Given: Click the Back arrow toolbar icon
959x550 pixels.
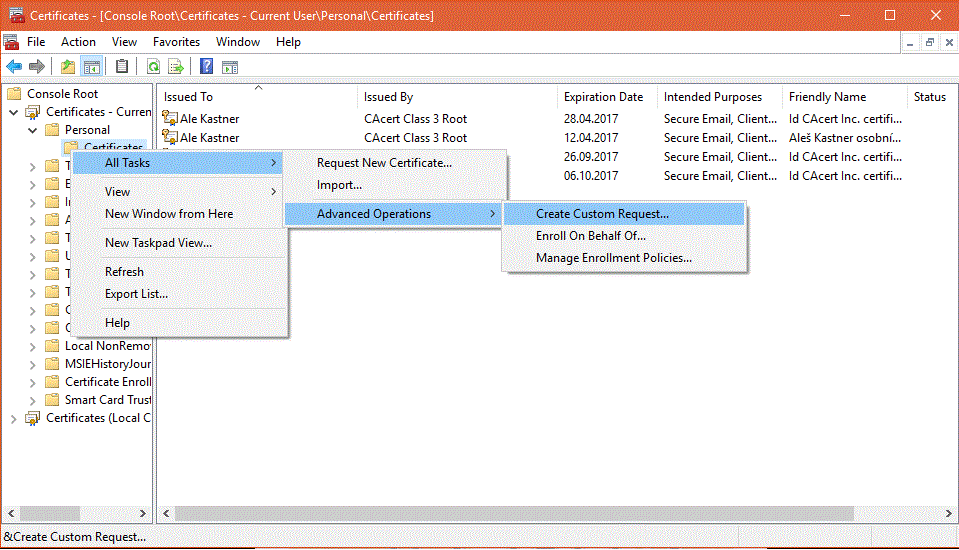Looking at the screenshot, I should (x=14, y=67).
